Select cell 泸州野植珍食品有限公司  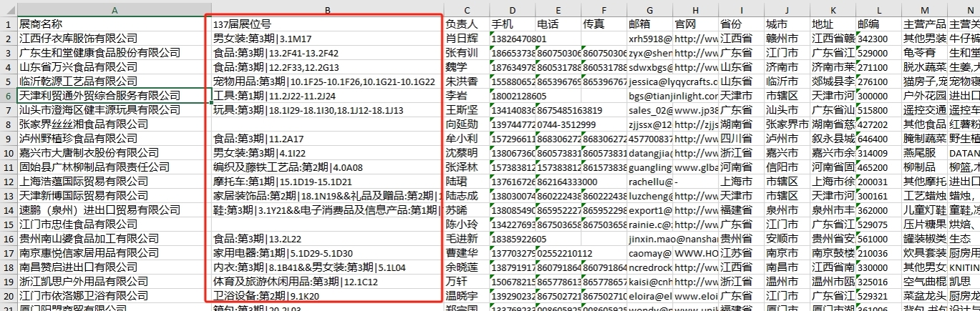click(114, 138)
